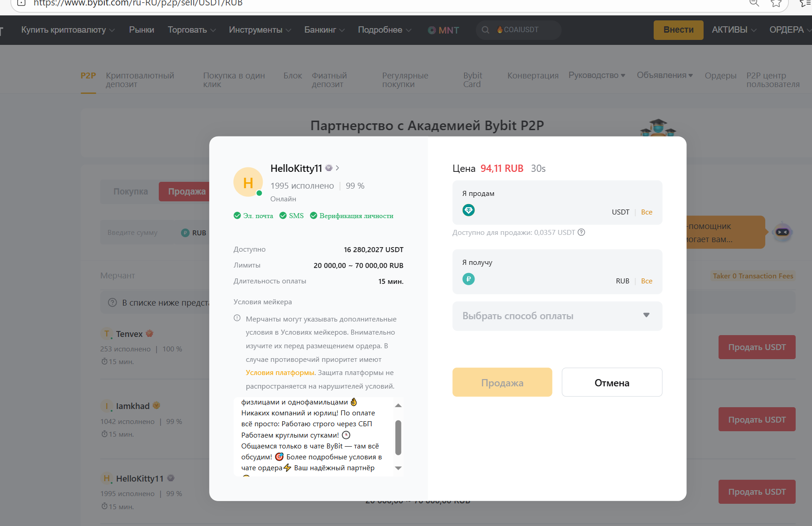This screenshot has height=526, width=812.
Task: Click the USDT coin icon in the sell field
Action: [469, 210]
